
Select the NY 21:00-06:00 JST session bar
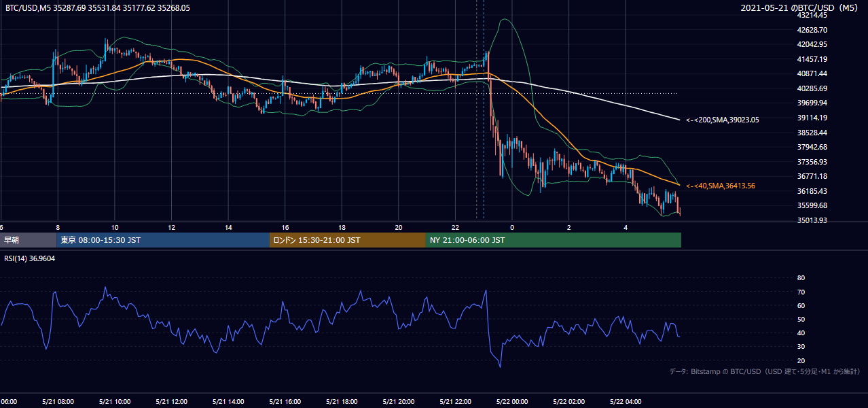point(554,240)
